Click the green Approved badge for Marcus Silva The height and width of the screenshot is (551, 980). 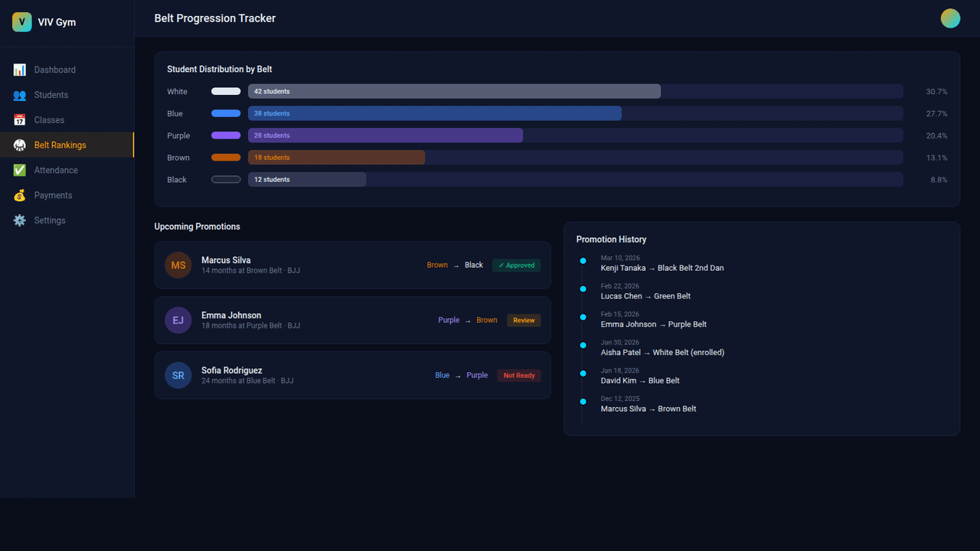click(x=516, y=265)
